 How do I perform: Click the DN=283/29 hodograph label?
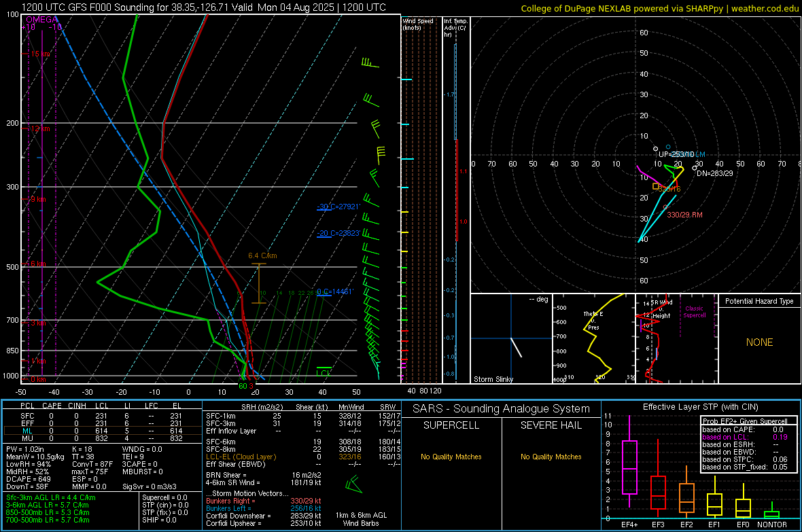[x=715, y=173]
